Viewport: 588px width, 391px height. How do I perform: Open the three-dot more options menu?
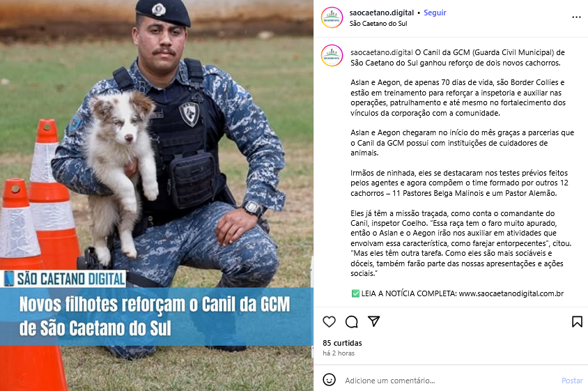click(x=576, y=17)
